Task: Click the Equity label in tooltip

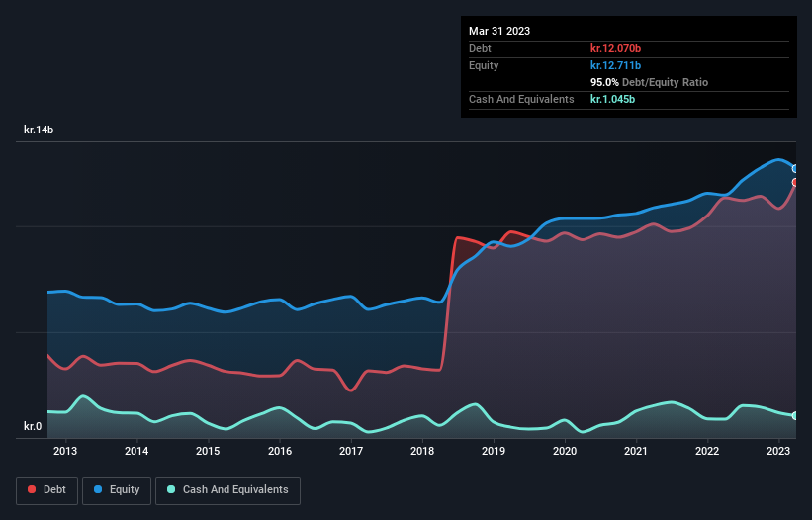Action: coord(484,65)
